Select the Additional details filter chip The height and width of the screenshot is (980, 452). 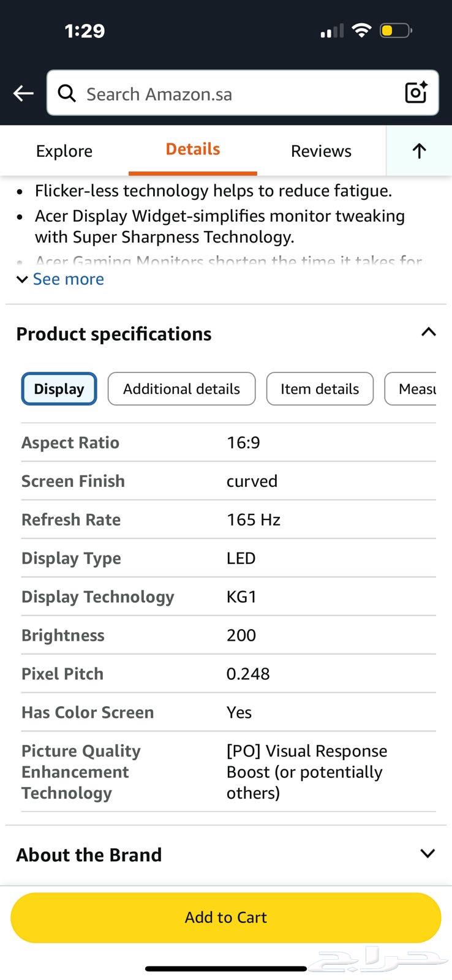(x=181, y=388)
